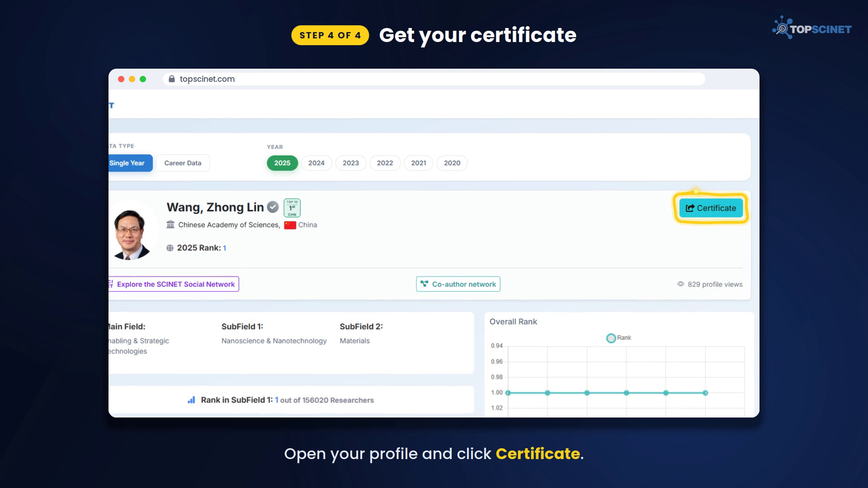Switch to year 2022

click(385, 163)
